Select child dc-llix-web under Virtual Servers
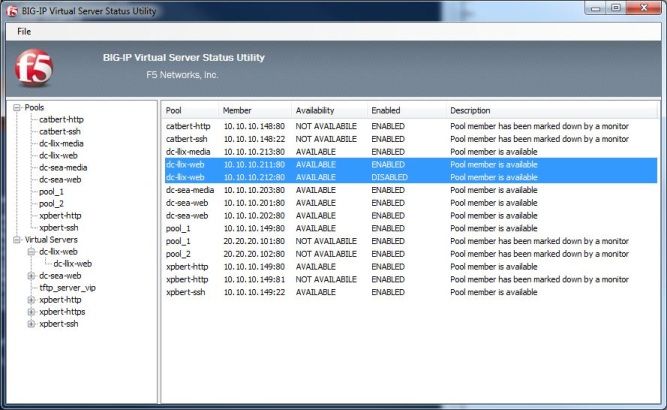 (x=73, y=264)
